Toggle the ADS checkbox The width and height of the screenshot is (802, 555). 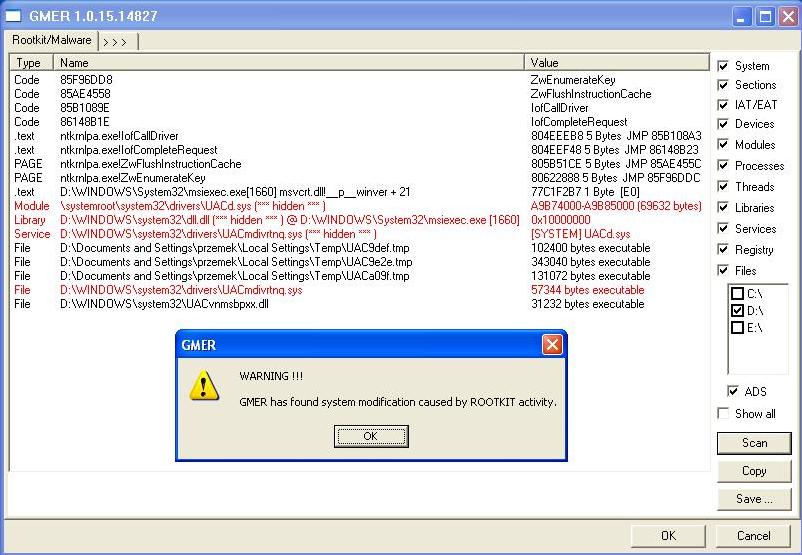pyautogui.click(x=732, y=392)
